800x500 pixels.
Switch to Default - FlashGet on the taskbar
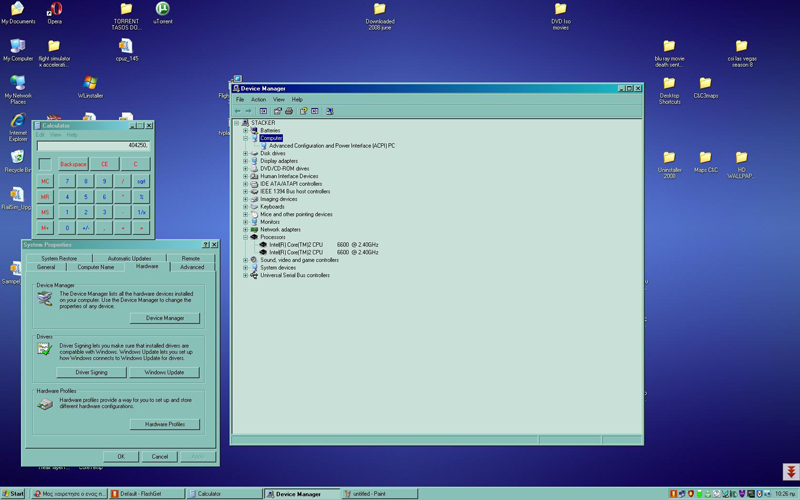tap(147, 494)
